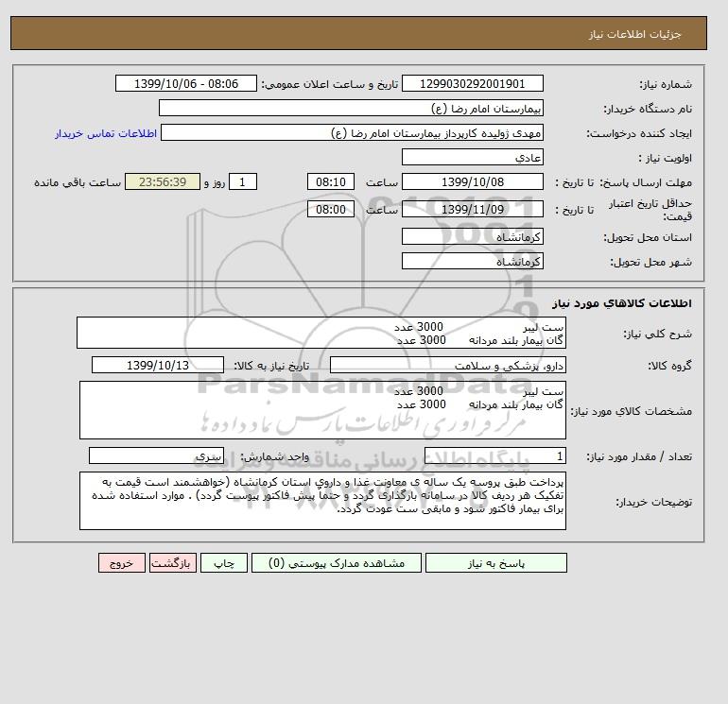Click the label شماره نیاز
The image size is (728, 704).
666,84
